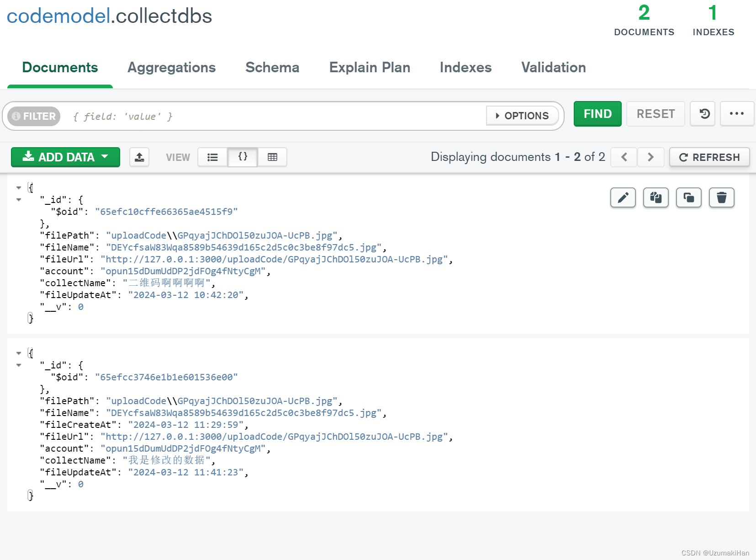Click first document filePath value
This screenshot has width=756, height=560.
pos(222,235)
